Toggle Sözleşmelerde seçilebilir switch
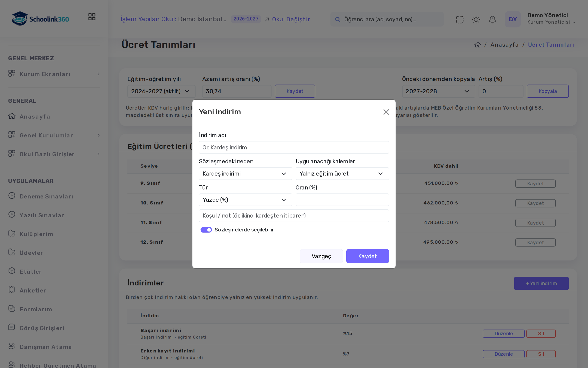The height and width of the screenshot is (368, 588). tap(206, 230)
